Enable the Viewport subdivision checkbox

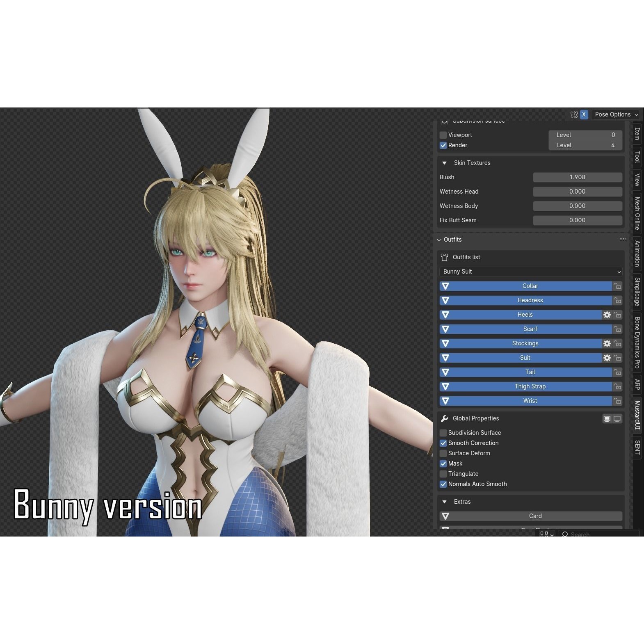tap(443, 135)
